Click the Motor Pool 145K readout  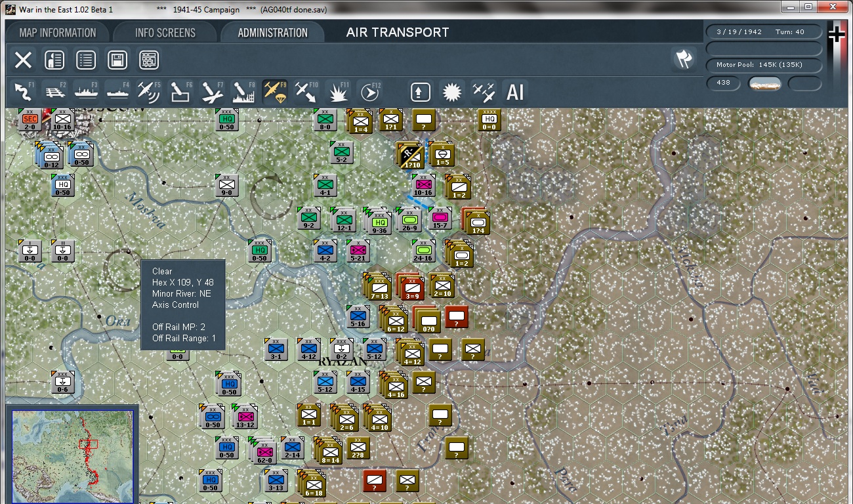[x=764, y=65]
